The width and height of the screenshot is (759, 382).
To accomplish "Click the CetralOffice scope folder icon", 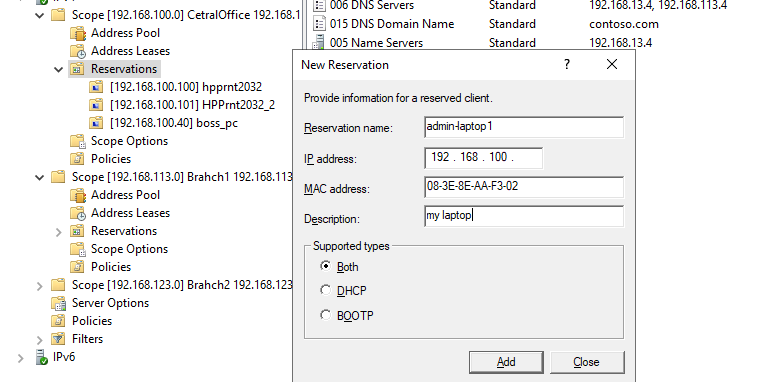I will pos(58,15).
